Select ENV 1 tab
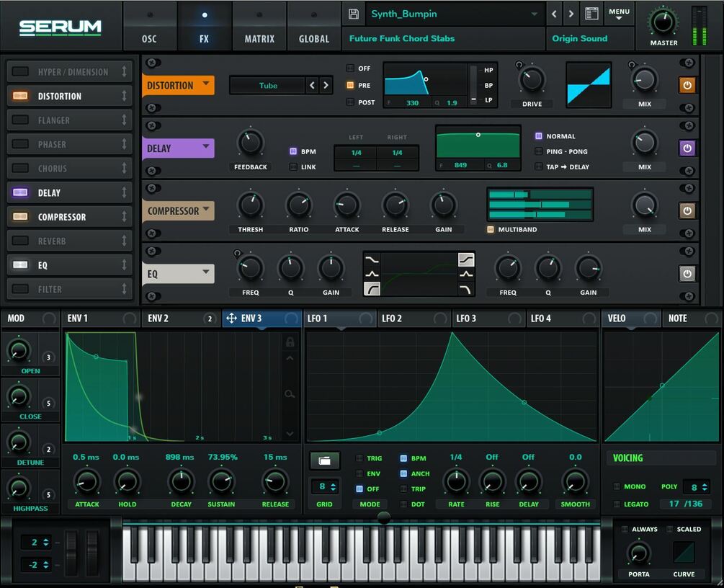 [x=101, y=318]
